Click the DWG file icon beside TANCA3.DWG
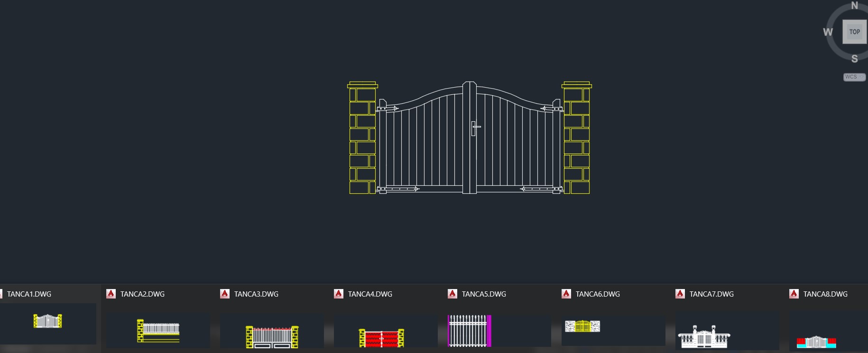868x353 pixels. point(225,294)
